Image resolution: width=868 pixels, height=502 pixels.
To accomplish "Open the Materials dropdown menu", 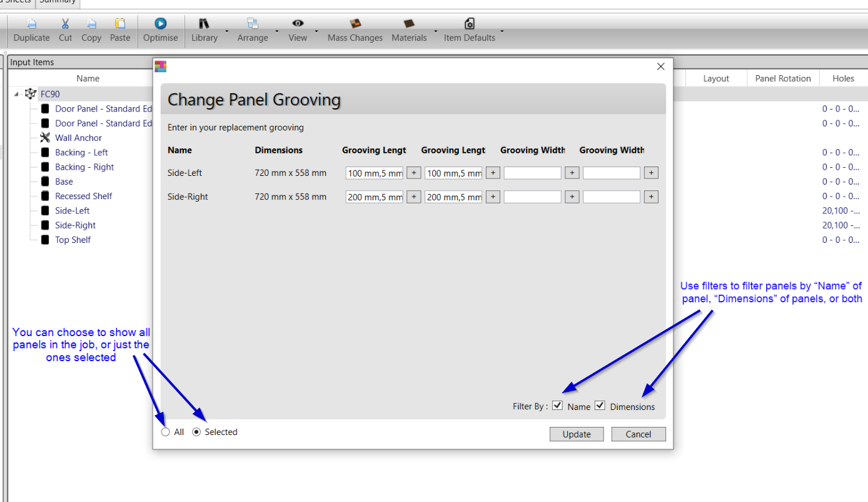I will point(435,30).
